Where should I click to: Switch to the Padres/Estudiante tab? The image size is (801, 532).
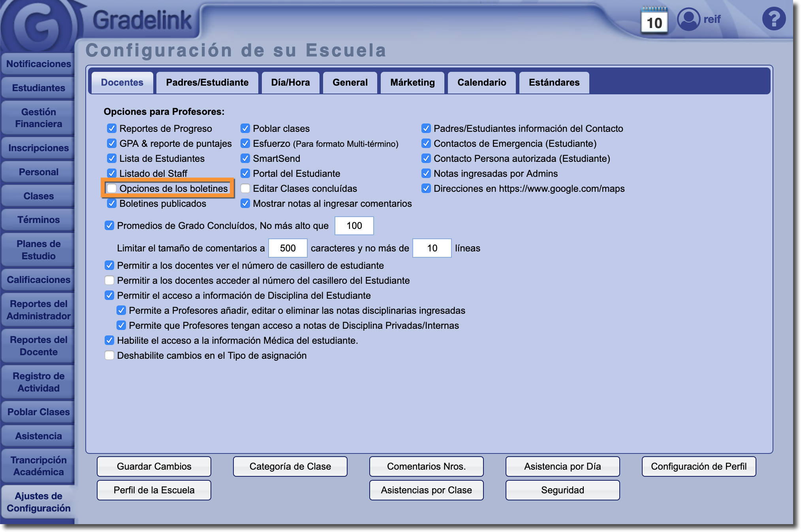(x=207, y=82)
